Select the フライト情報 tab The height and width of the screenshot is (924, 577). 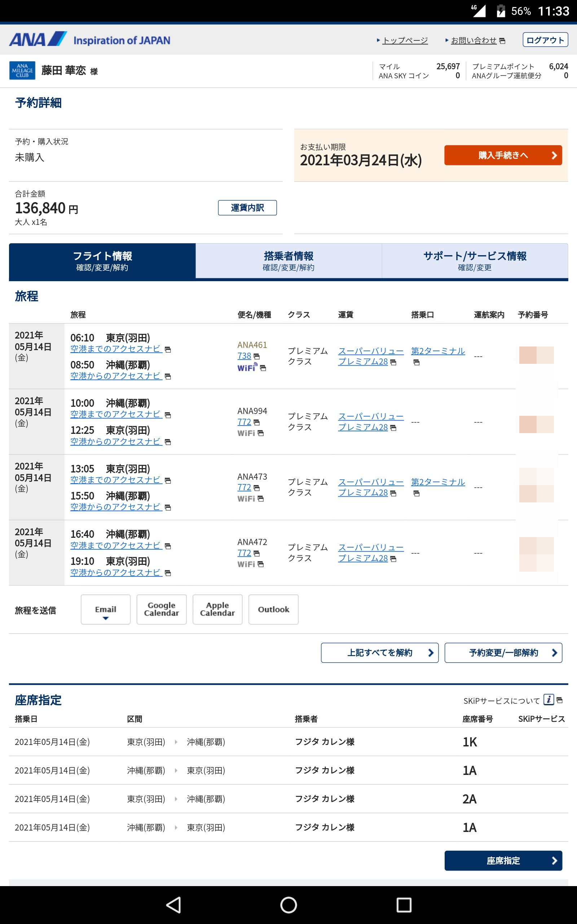click(x=102, y=261)
